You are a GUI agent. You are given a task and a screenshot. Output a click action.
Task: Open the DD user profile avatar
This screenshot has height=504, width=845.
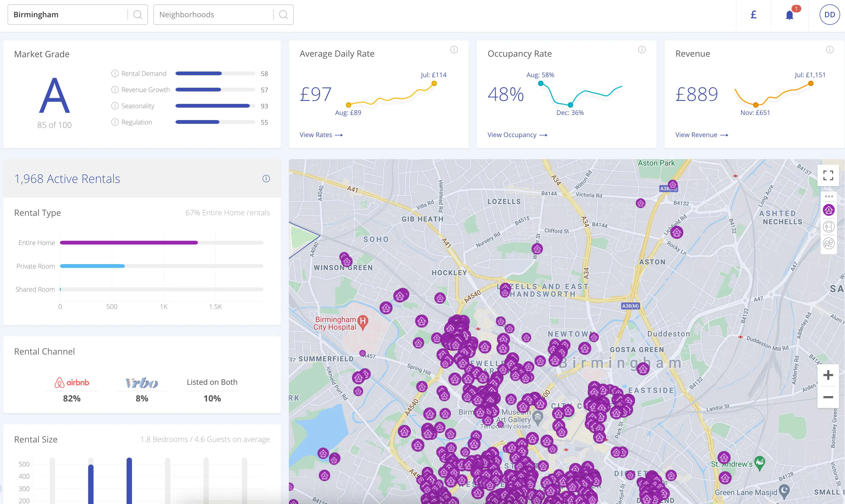[829, 15]
